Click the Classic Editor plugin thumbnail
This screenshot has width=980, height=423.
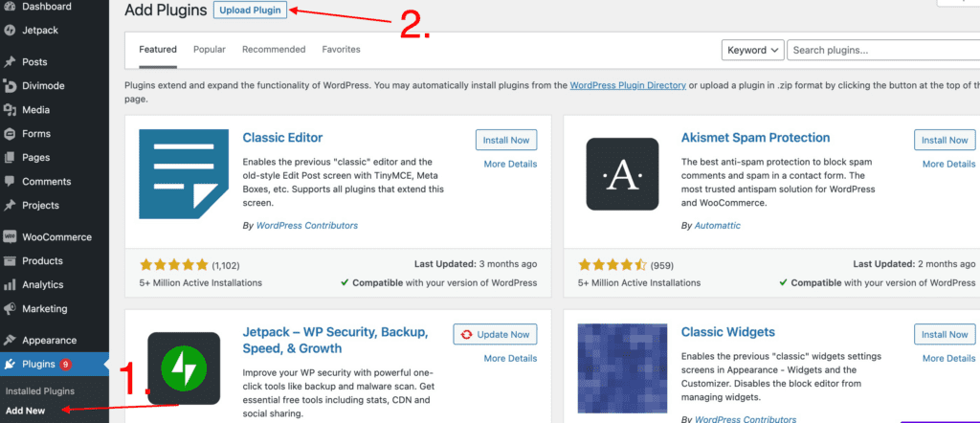point(184,174)
